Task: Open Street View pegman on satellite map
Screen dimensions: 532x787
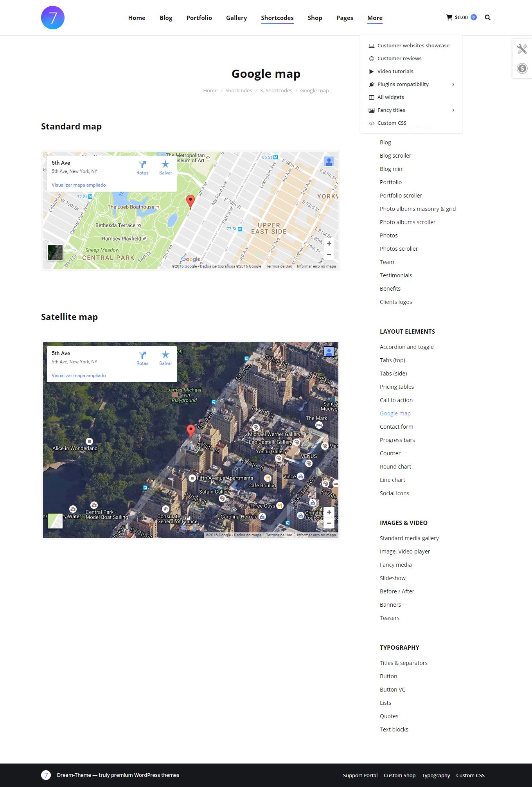Action: [x=329, y=352]
